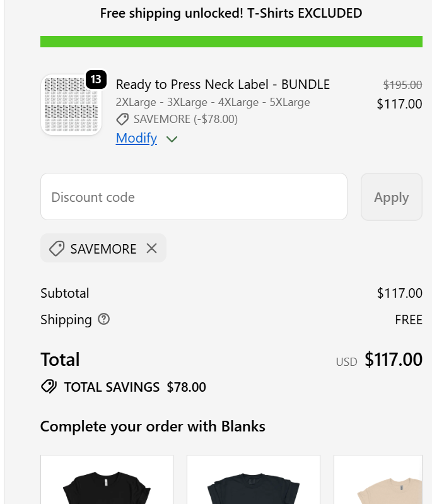Screen dimensions: 432x504
Task: Expand the chevron next to Modify
Action: coord(172,139)
